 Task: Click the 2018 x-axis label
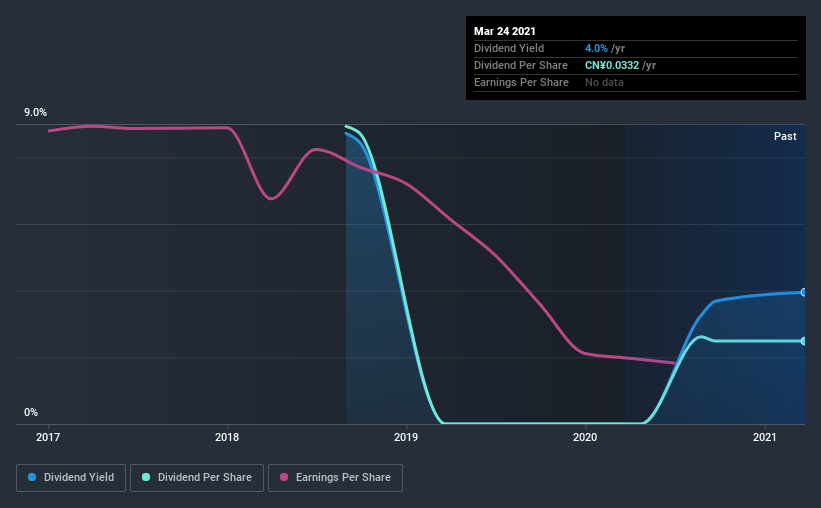[227, 437]
